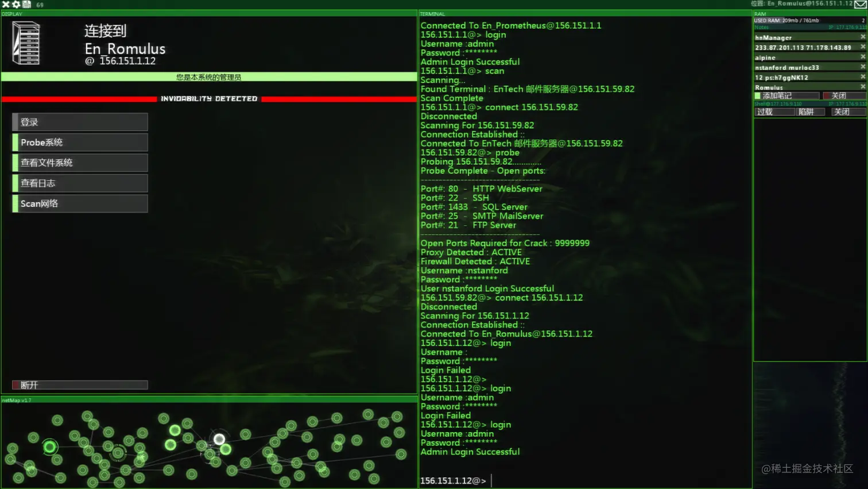The image size is (868, 489).
Task: Trigger 过载 overload on the shell
Action: [x=774, y=112]
